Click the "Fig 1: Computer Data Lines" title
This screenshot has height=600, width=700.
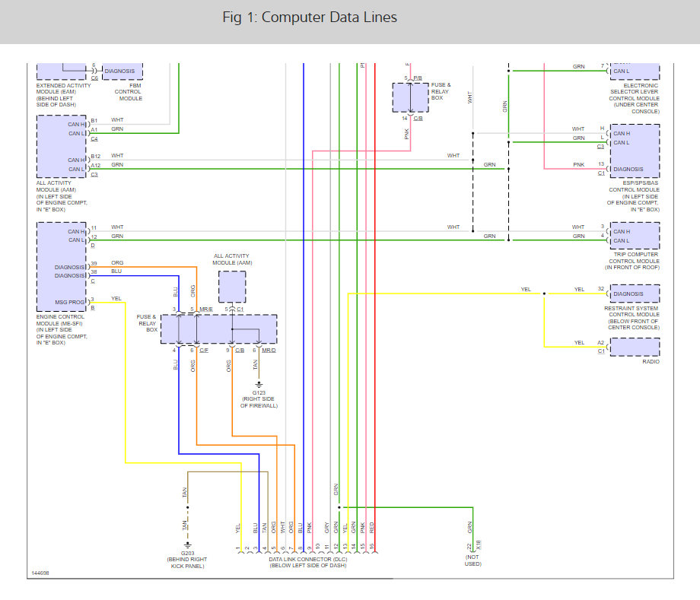(310, 17)
